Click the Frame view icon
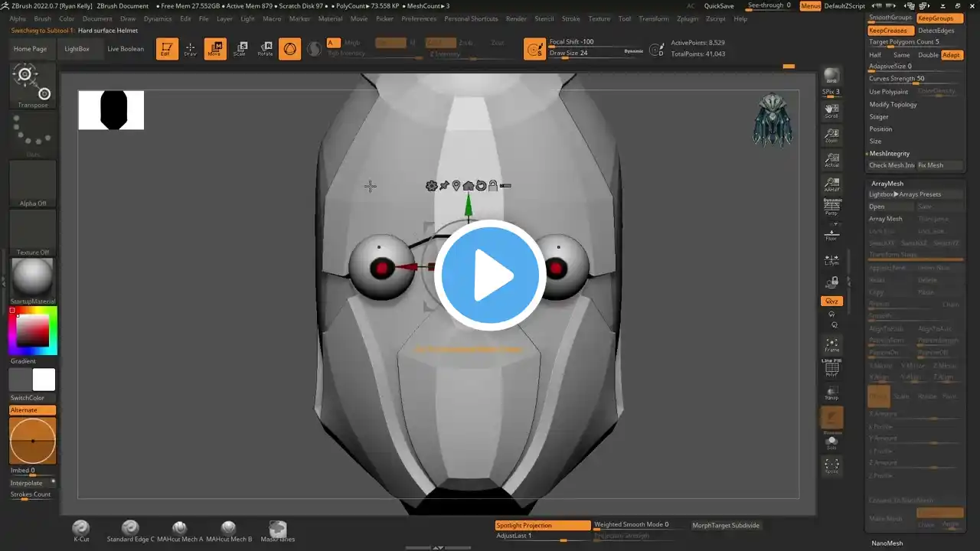Screen dimensions: 980x551 831,344
